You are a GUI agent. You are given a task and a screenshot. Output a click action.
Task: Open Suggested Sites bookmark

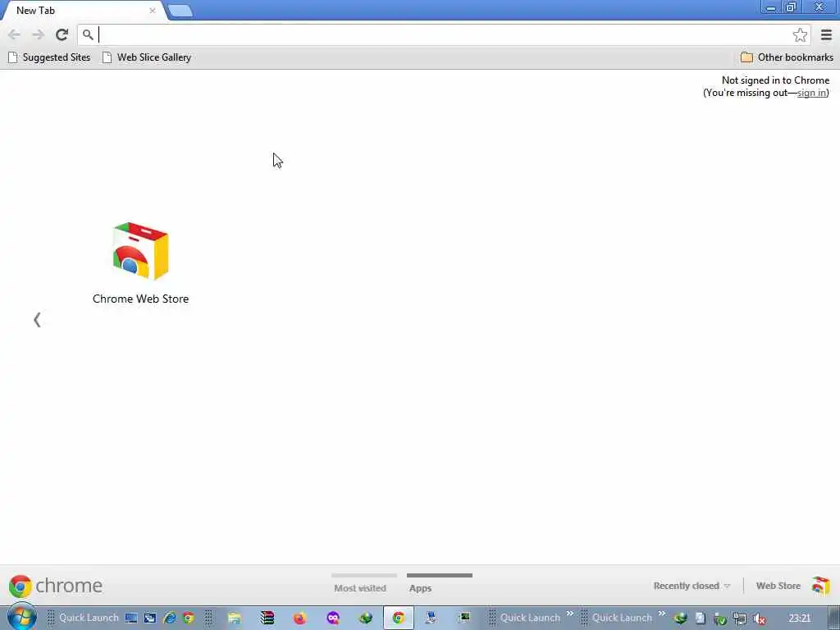coord(49,57)
